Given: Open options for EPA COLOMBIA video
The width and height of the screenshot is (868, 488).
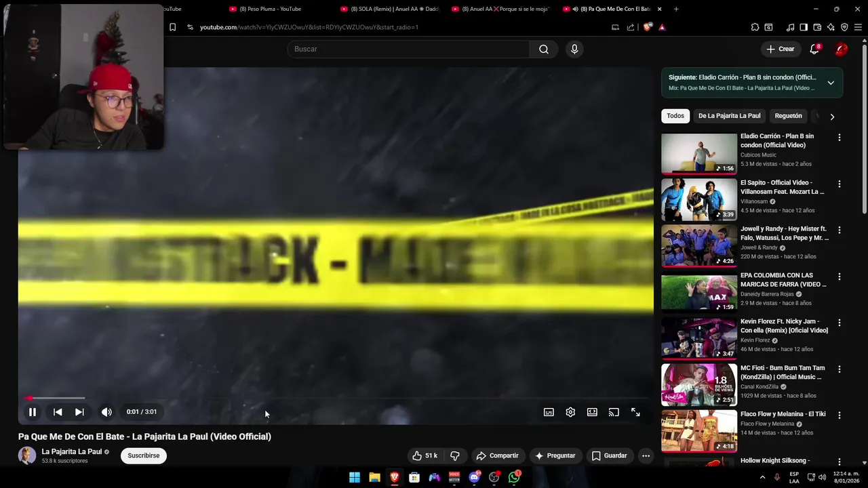Looking at the screenshot, I should pos(839,277).
